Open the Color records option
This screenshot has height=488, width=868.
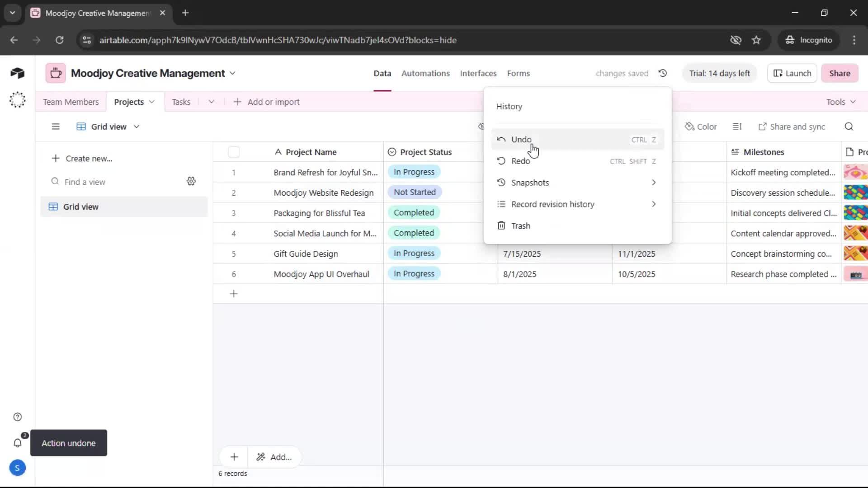701,127
